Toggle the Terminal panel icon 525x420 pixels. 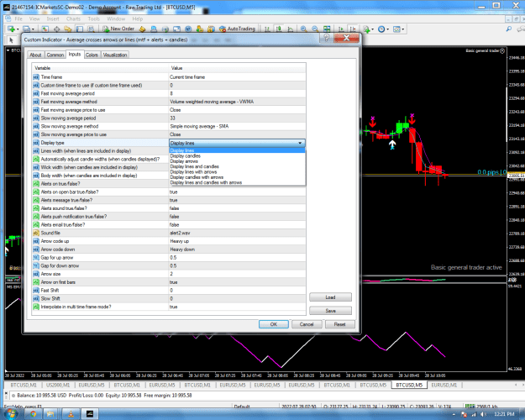click(79, 29)
